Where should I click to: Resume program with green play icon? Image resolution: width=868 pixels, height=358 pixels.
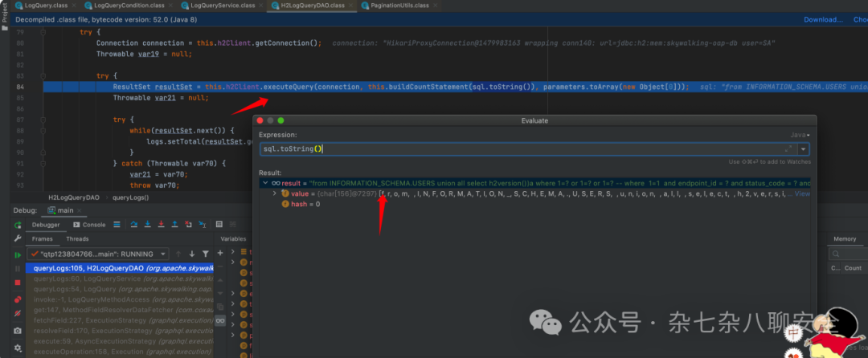pyautogui.click(x=18, y=254)
